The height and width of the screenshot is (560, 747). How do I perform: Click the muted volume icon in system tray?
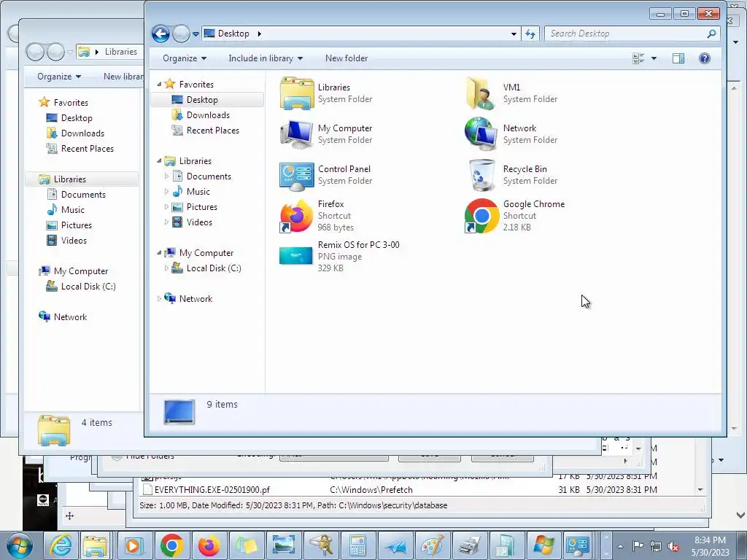coord(673,547)
